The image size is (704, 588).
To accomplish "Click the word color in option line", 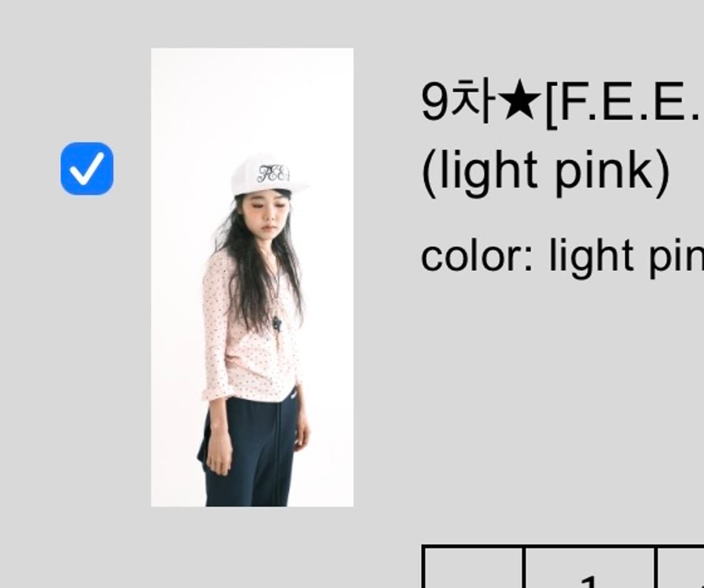I will click(477, 256).
